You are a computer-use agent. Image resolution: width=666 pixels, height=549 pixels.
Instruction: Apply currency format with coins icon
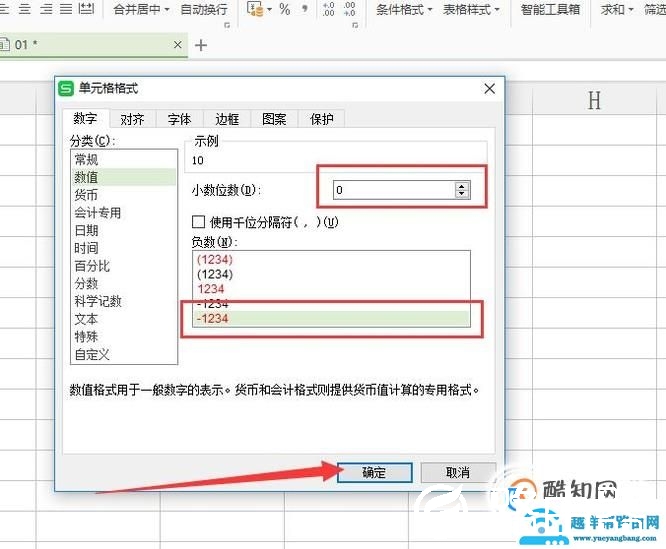coord(255,8)
